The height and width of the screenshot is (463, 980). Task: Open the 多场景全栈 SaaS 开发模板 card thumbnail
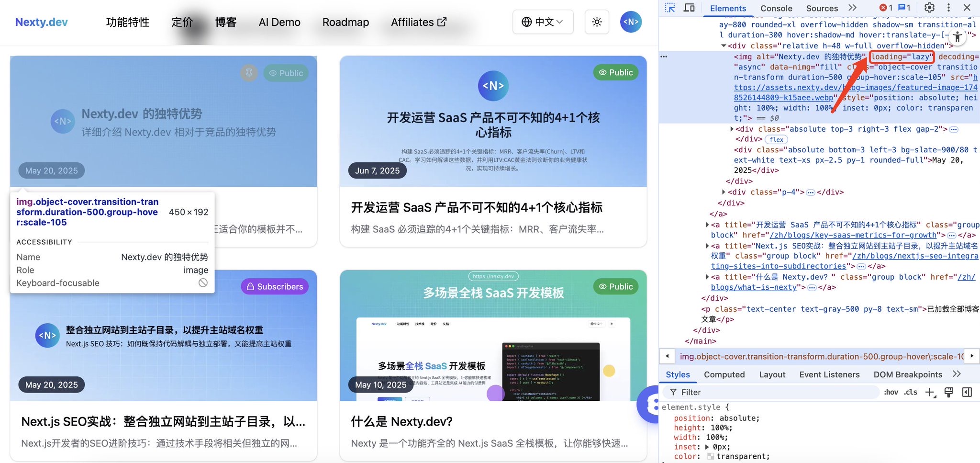pyautogui.click(x=493, y=335)
